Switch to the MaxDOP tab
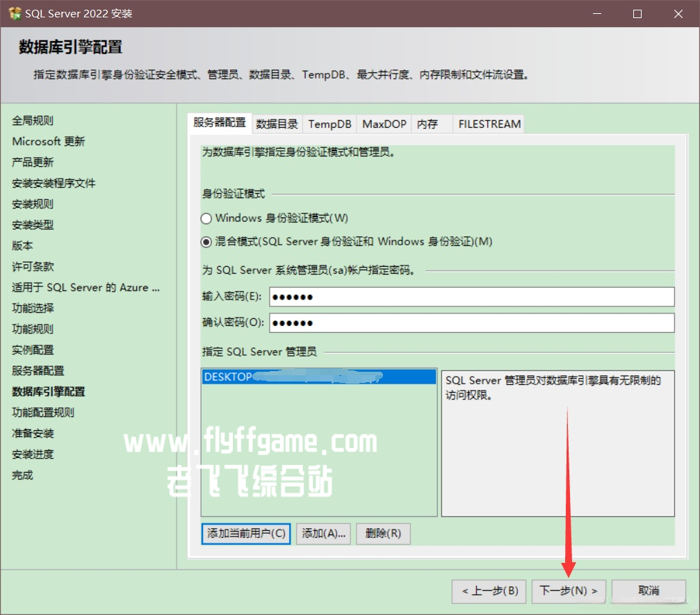This screenshot has height=615, width=700. click(384, 124)
